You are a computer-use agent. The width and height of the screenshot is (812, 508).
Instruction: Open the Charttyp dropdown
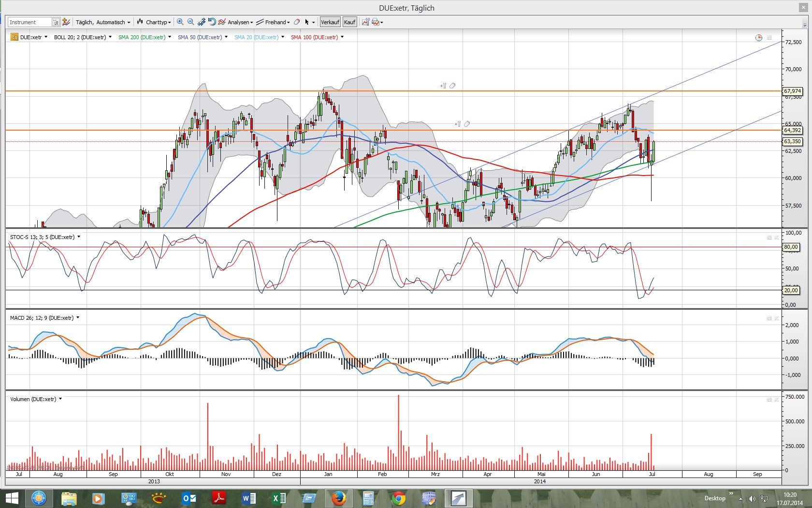[154, 22]
